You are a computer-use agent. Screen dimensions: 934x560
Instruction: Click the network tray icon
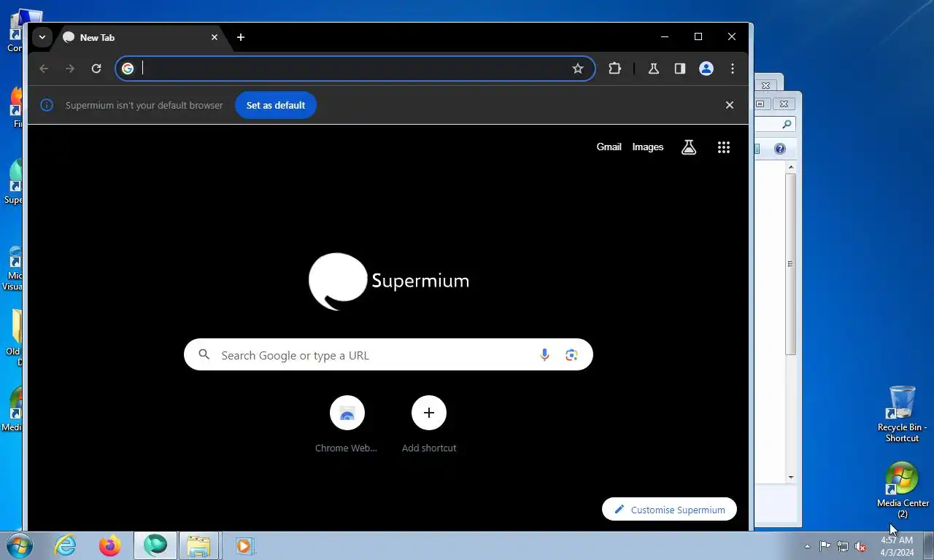pos(843,546)
